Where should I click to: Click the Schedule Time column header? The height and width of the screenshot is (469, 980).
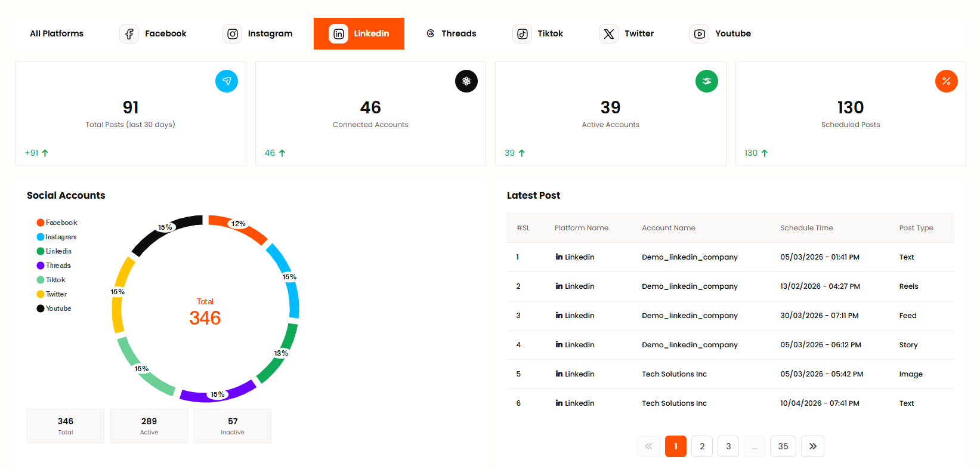(x=806, y=228)
